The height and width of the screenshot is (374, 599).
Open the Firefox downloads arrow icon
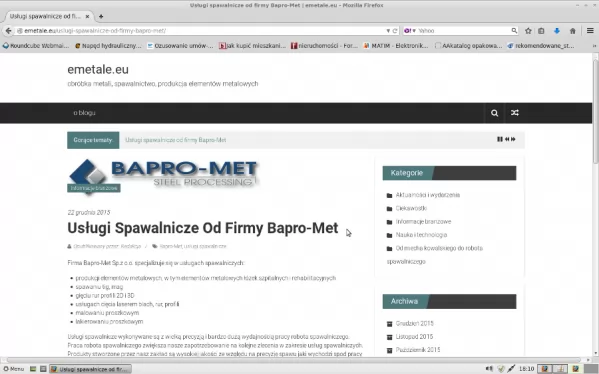pyautogui.click(x=557, y=31)
